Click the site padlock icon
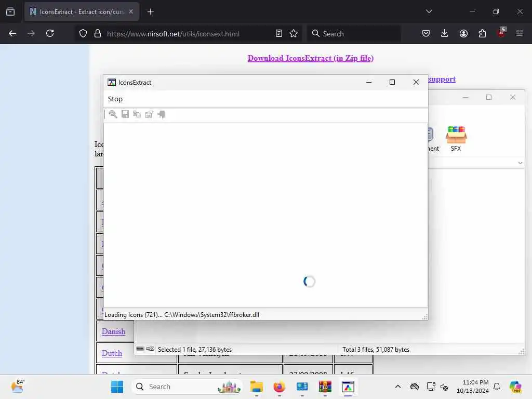The height and width of the screenshot is (399, 532). tap(98, 34)
